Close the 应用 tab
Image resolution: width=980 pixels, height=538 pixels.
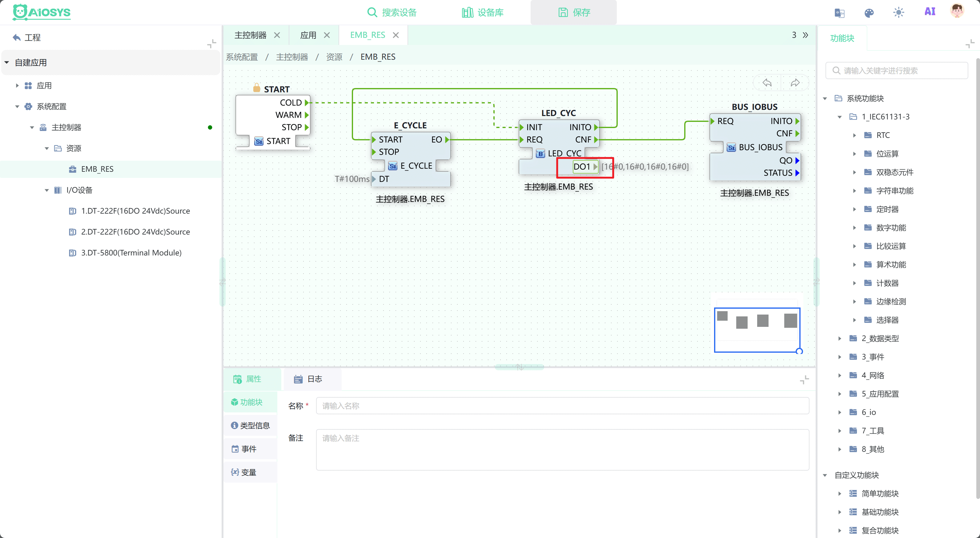click(x=327, y=35)
